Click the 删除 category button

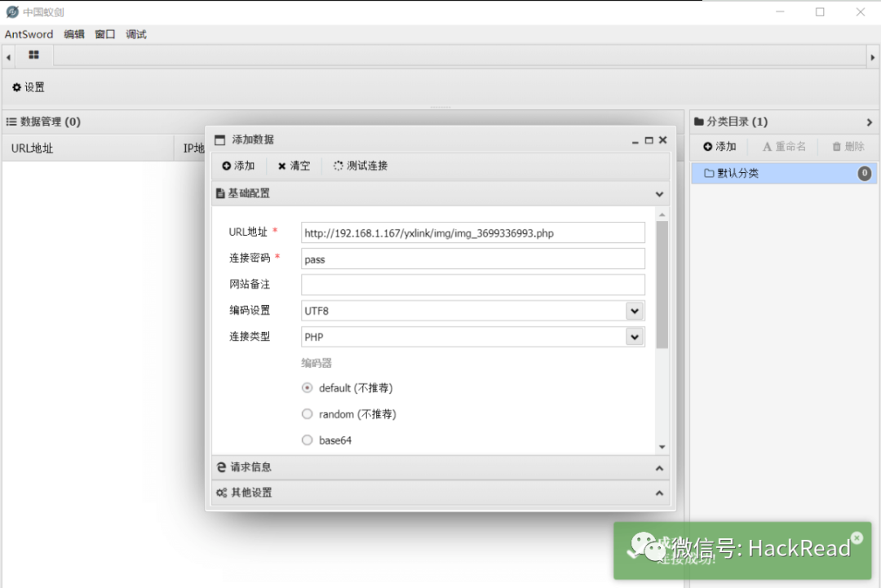pyautogui.click(x=848, y=147)
